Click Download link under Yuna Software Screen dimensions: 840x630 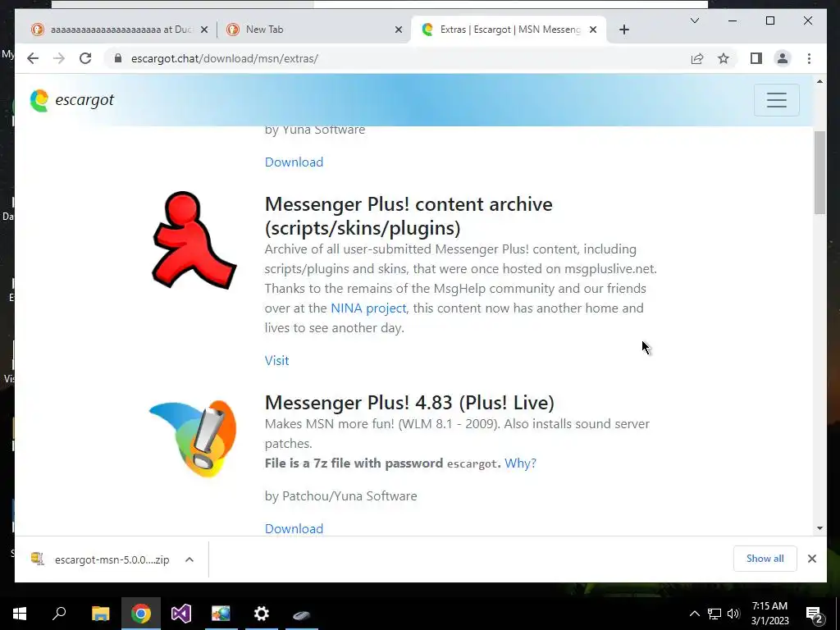(x=294, y=162)
